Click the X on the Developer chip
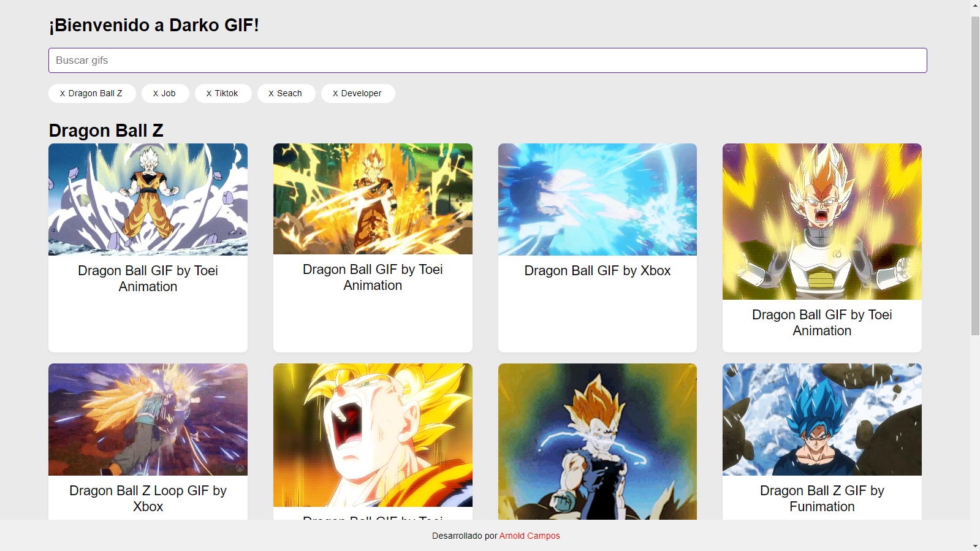The image size is (980, 551). (x=335, y=94)
